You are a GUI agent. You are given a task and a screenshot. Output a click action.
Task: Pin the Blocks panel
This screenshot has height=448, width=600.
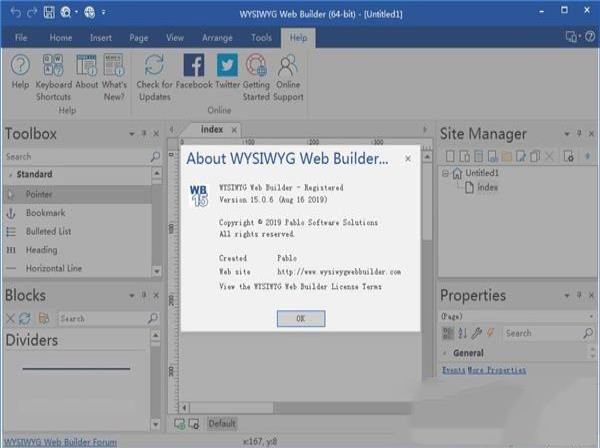[x=144, y=295]
